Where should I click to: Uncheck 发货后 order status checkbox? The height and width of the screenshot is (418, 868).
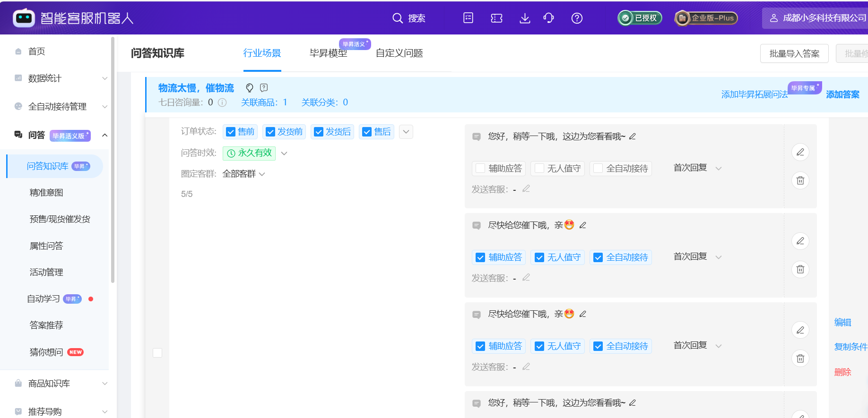click(319, 132)
